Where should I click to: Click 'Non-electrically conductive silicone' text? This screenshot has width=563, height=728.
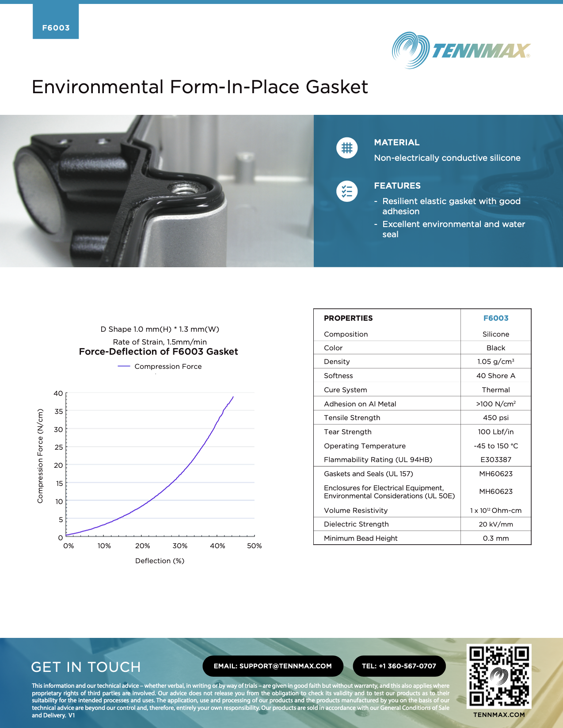447,158
